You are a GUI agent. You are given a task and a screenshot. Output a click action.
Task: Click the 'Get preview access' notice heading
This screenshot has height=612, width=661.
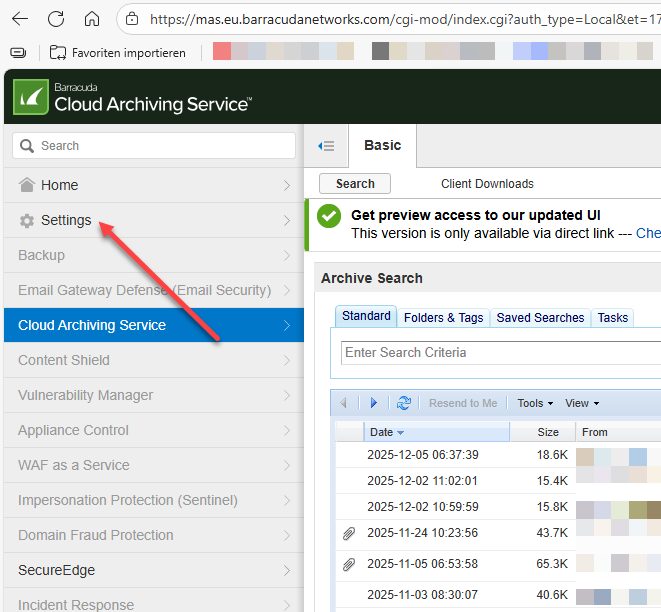click(x=476, y=215)
